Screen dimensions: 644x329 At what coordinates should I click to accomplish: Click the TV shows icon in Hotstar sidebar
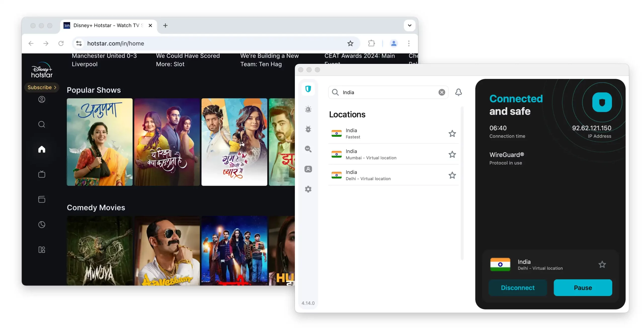41,174
